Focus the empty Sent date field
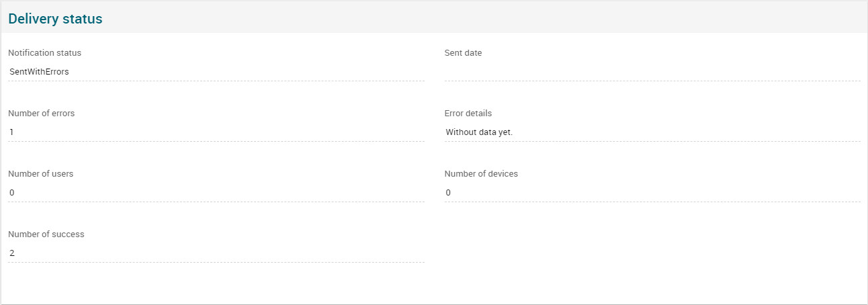This screenshot has height=305, width=868. [652, 71]
